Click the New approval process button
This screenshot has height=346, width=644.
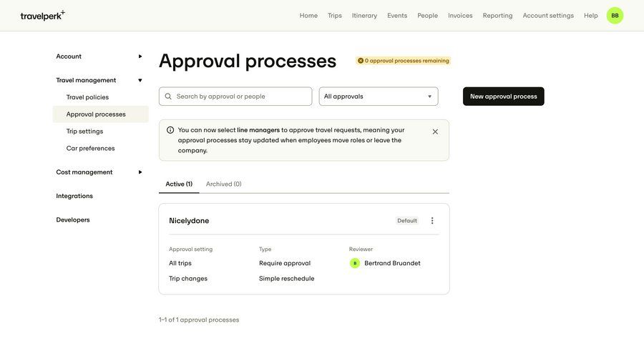503,97
